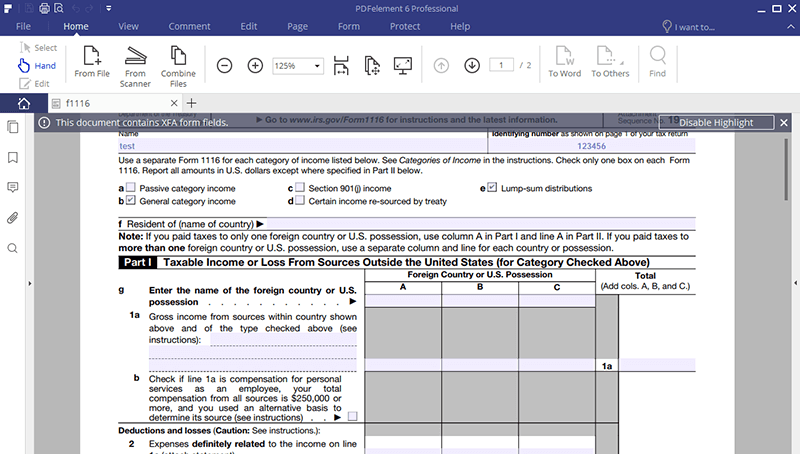Create PDF From Scanner

(x=135, y=66)
